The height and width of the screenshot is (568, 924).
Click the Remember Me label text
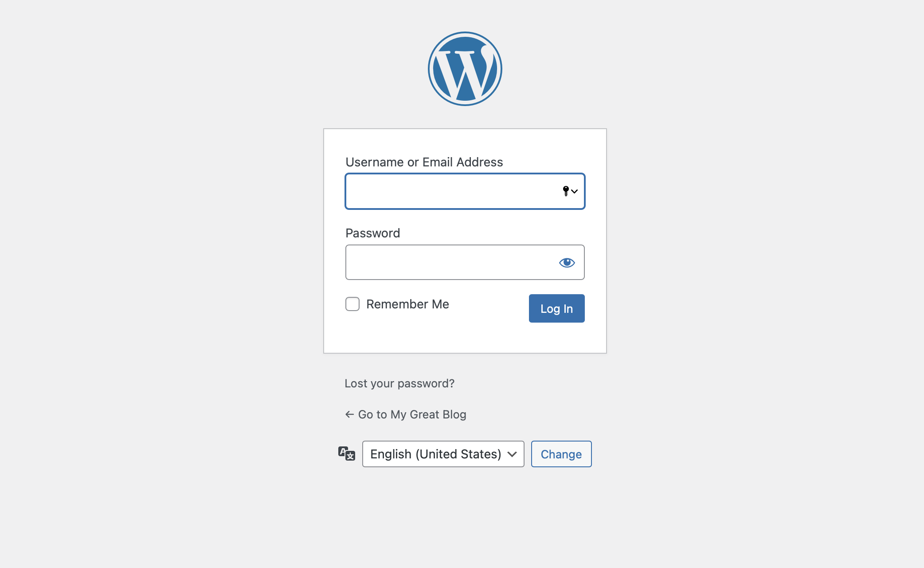[407, 304]
